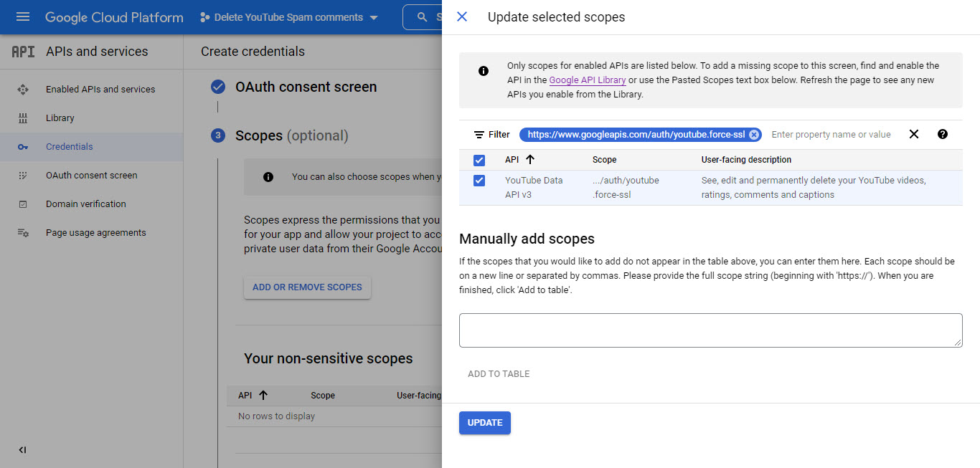Click the Library icon in sidebar

23,118
